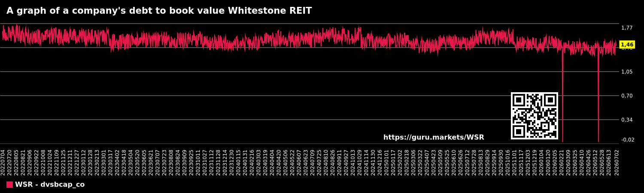
Task: Click the 20230520 x-axis date label
Action: 138,162
